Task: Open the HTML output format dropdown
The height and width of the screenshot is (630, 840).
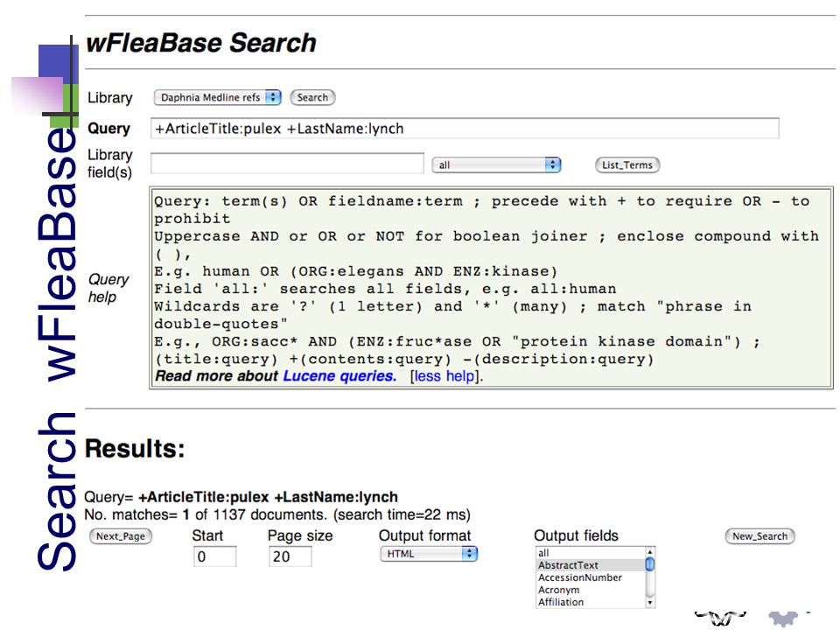Action: click(x=429, y=554)
